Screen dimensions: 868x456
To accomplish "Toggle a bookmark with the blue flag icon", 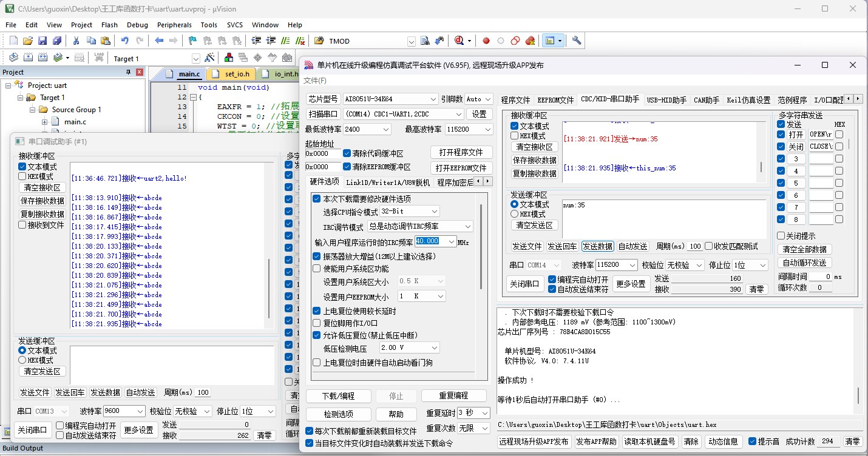I will (x=192, y=41).
